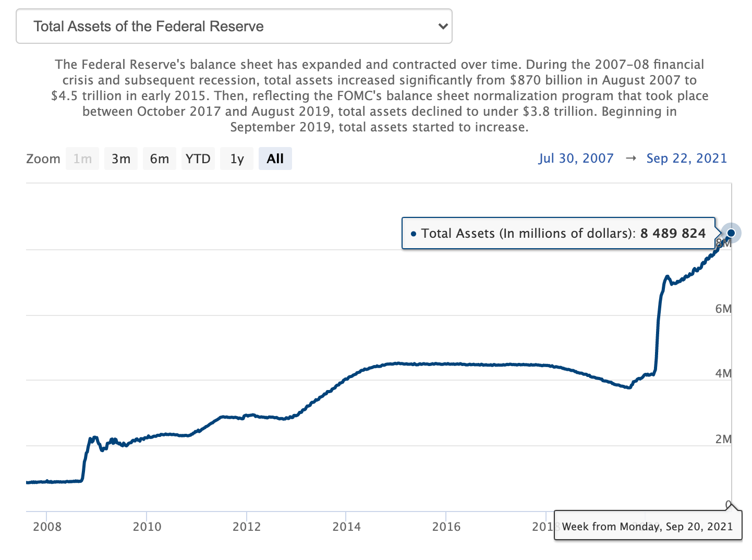Click the highlighted data point marker
This screenshot has height=560, width=752.
(732, 233)
